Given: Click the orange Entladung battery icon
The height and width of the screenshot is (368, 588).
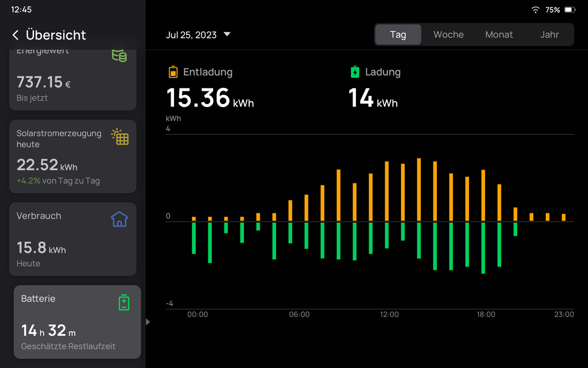Looking at the screenshot, I should pyautogui.click(x=173, y=72).
